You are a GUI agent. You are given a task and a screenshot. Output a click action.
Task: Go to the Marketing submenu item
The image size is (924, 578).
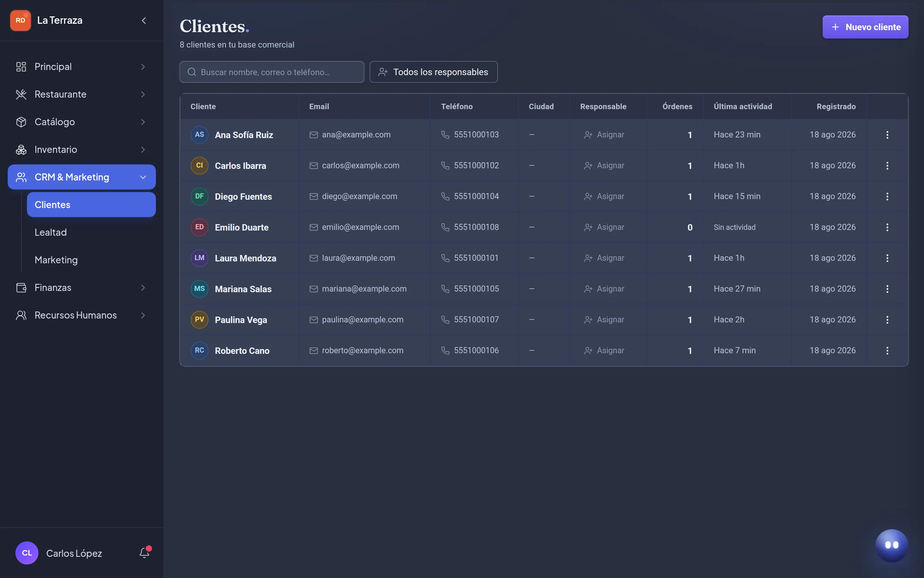91,260
